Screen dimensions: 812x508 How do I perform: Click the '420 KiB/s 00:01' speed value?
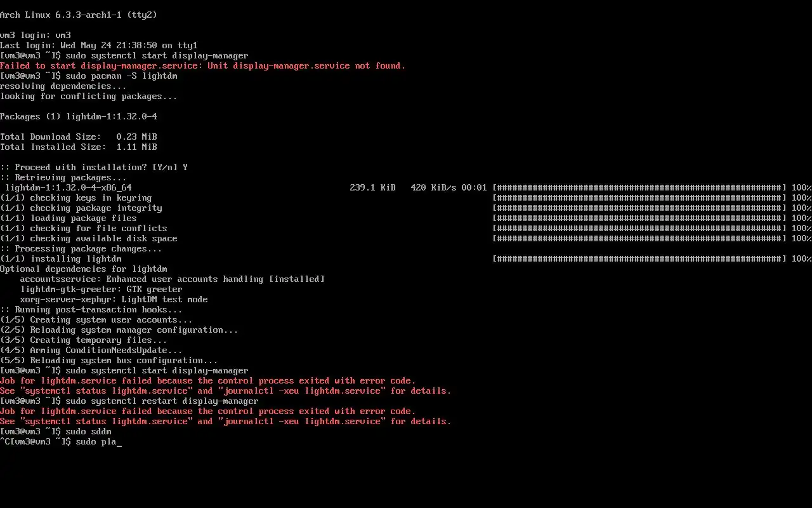click(x=449, y=187)
